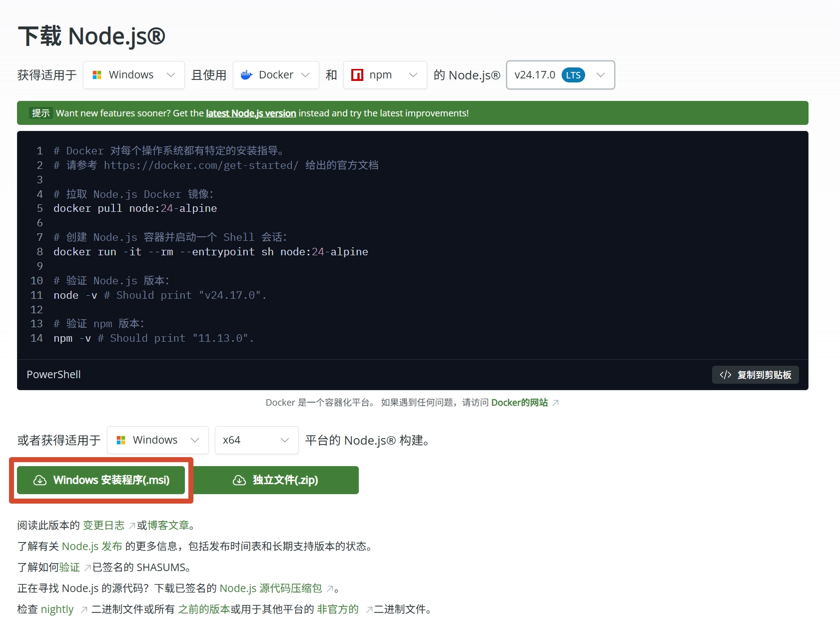Click the Windows logo in the prebuilt platform dropdown
This screenshot has width=840, height=626.
[x=121, y=440]
